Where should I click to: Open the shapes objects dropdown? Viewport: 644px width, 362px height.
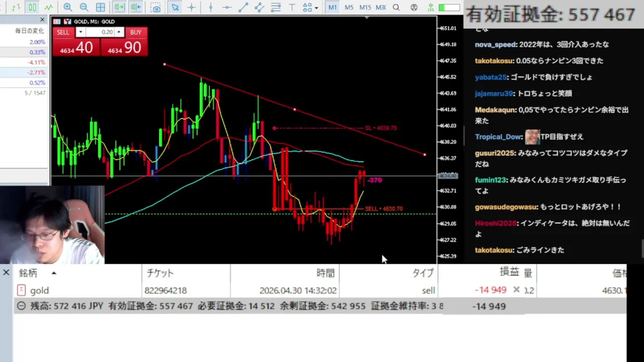[310, 8]
